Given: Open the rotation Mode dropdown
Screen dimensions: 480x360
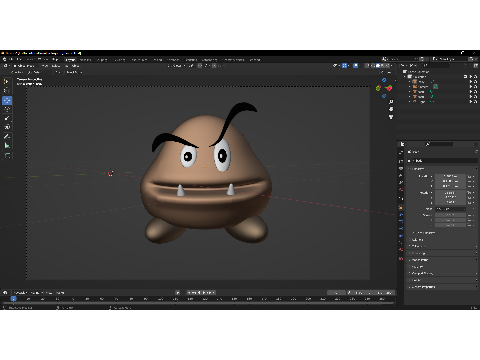Looking at the screenshot, I should (x=450, y=209).
